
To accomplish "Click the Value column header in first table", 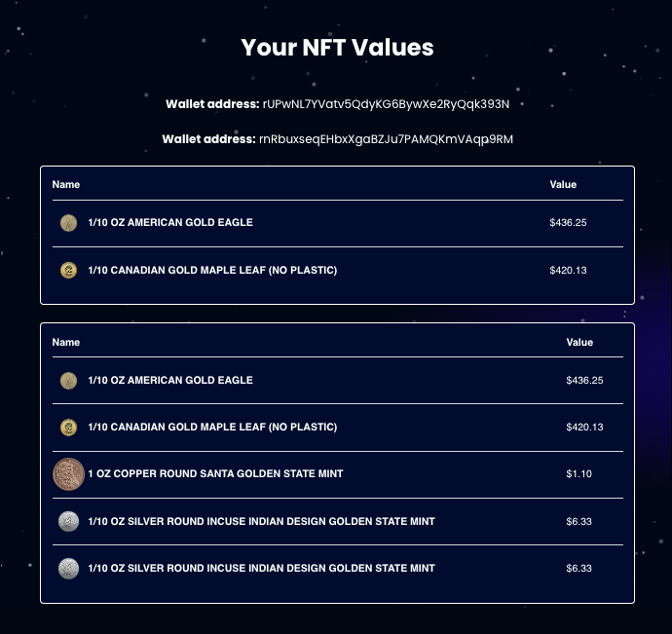I will click(563, 184).
